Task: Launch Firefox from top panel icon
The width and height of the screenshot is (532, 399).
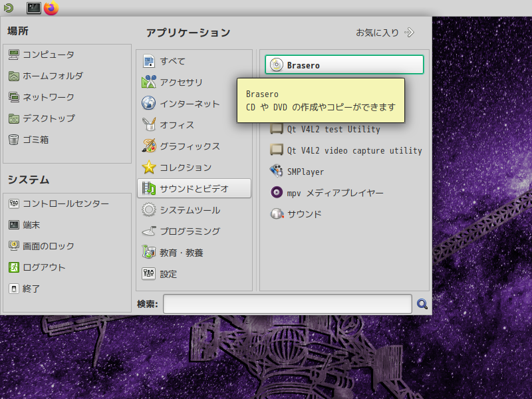Action: 51,8
